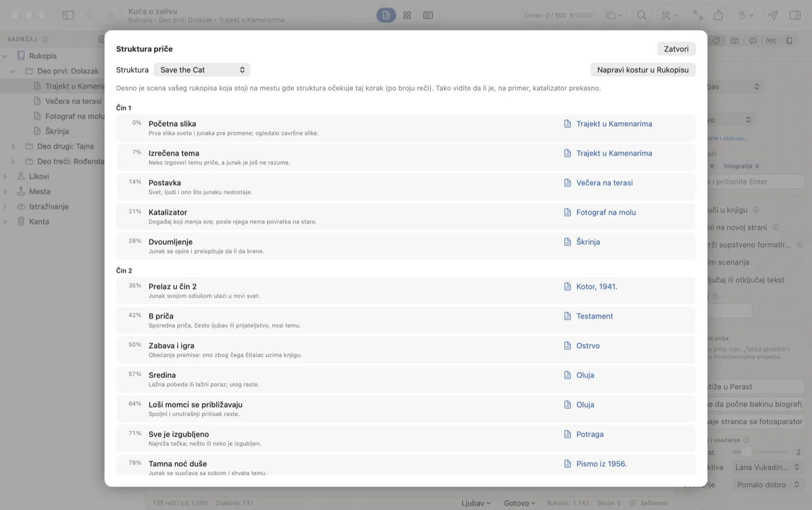Viewport: 812px width, 510px height.
Task: Go back with the left arrow
Action: pyautogui.click(x=89, y=15)
